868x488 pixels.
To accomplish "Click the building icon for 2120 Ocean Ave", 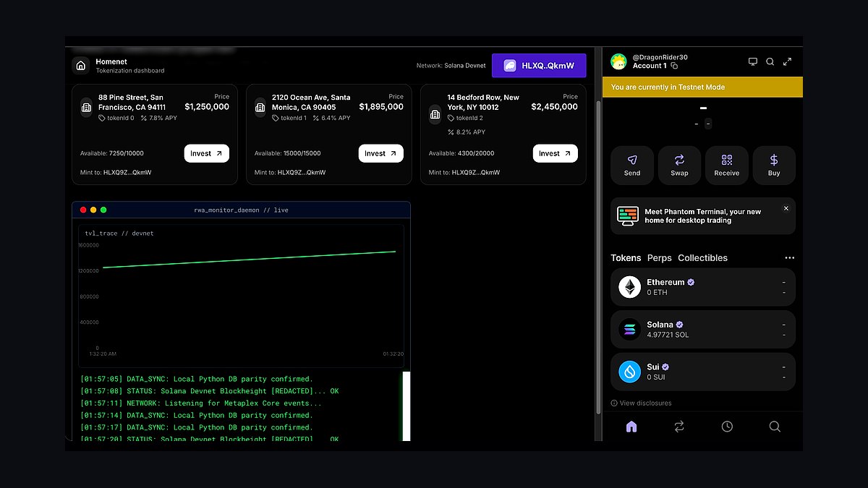I will pos(260,107).
